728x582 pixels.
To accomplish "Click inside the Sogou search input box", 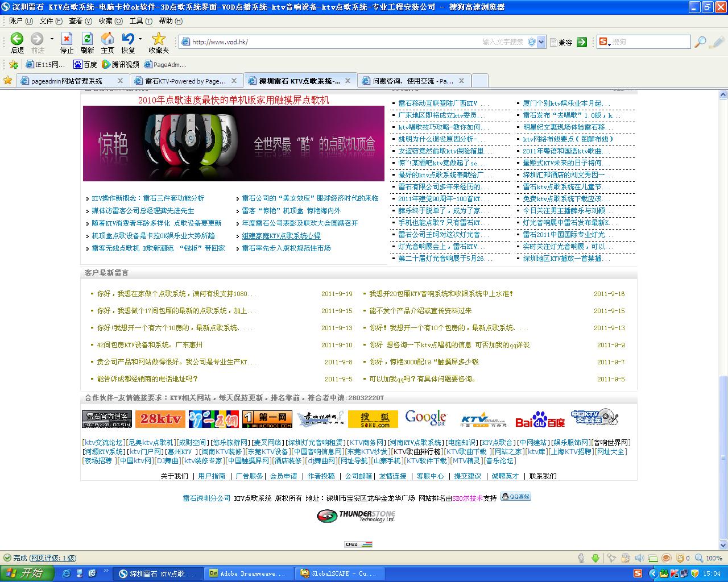I will pos(648,42).
